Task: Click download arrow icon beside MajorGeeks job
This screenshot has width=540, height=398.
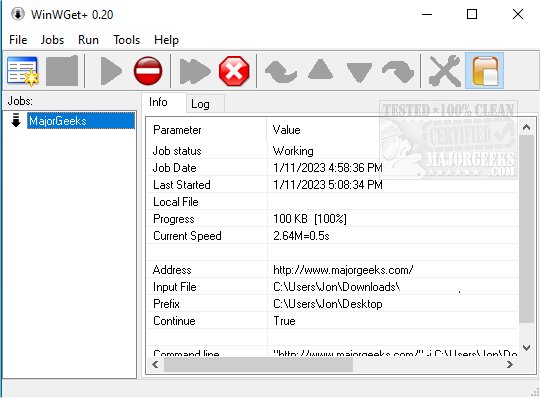Action: pos(16,121)
